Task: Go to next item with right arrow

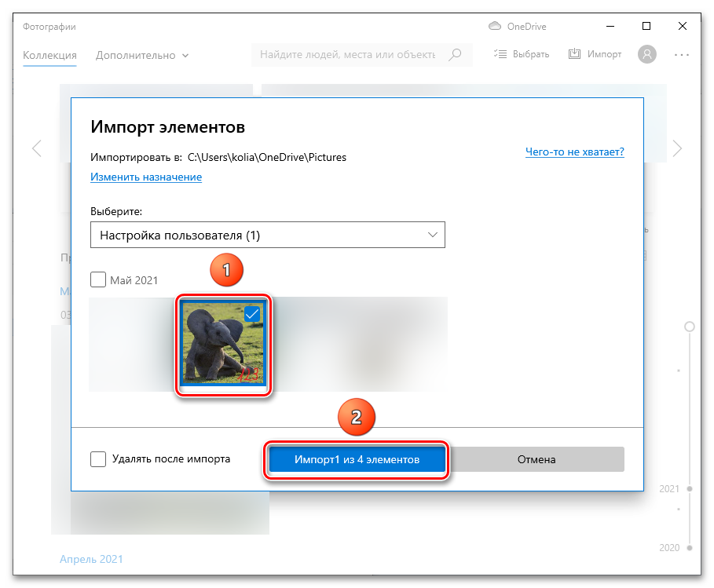Action: 677,148
